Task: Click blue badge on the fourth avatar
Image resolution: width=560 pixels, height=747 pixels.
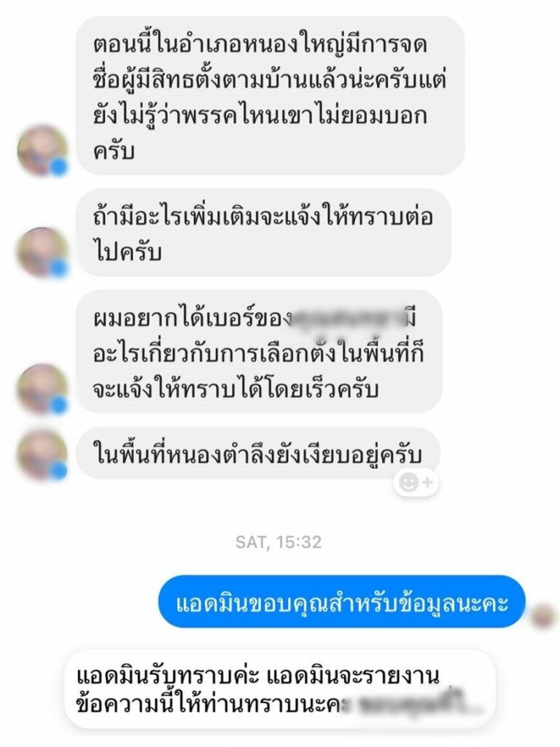Action: [59, 471]
